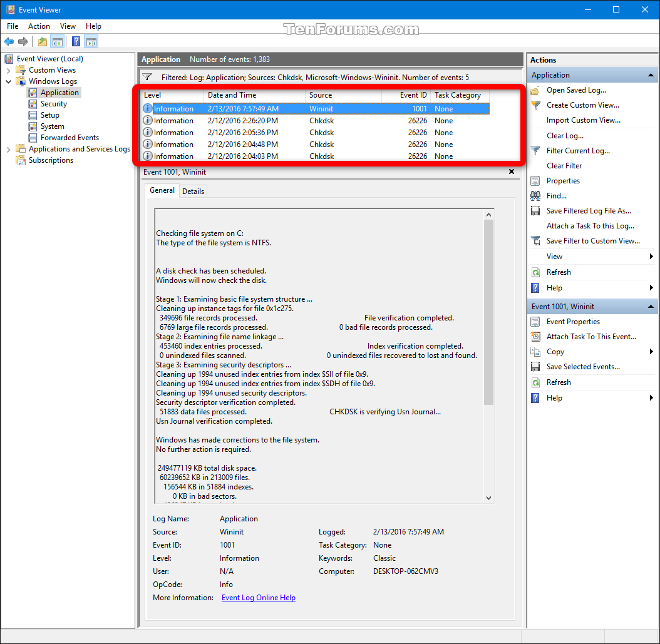Screen dimensions: 660x644
Task: Open a saved log via the Actions pane icon
Action: click(x=534, y=89)
